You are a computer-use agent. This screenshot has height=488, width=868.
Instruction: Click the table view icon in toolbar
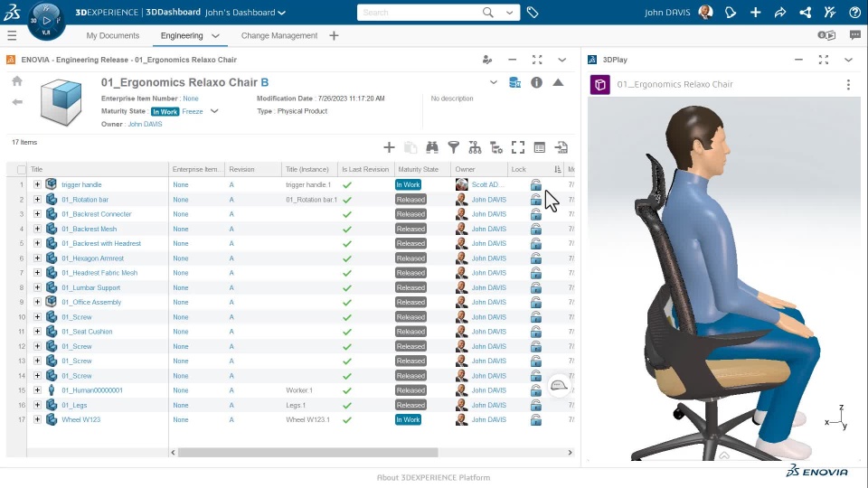point(540,147)
